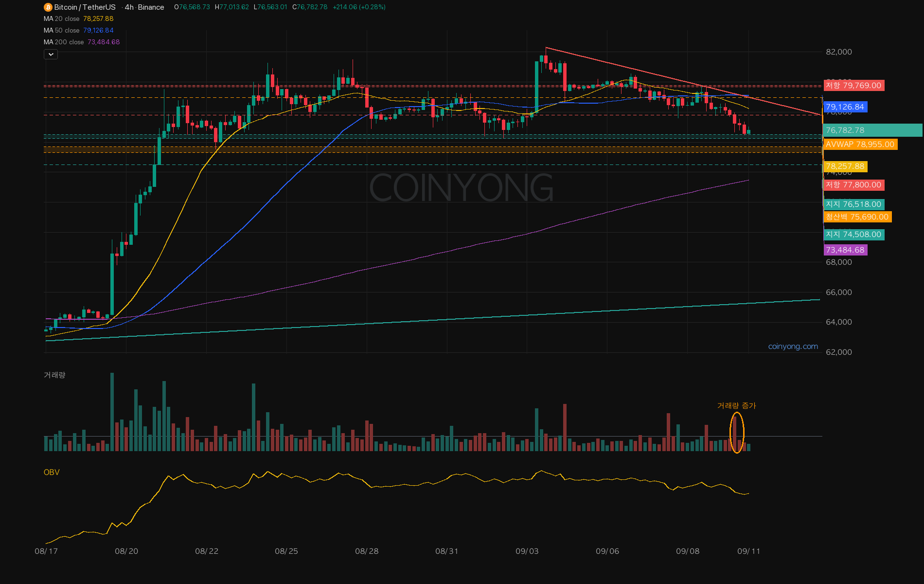Click the Binance exchange label
This screenshot has width=924, height=584.
click(x=151, y=7)
